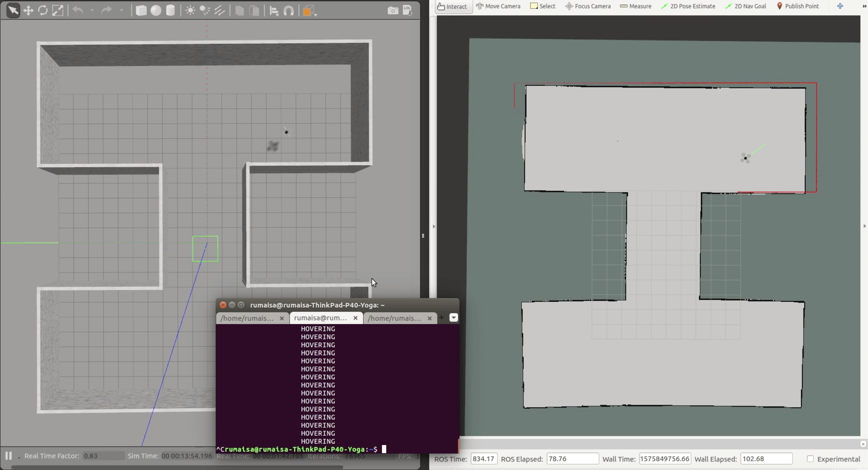Click the blue plus add-tool icon in RViz
The image size is (868, 470).
pos(840,6)
